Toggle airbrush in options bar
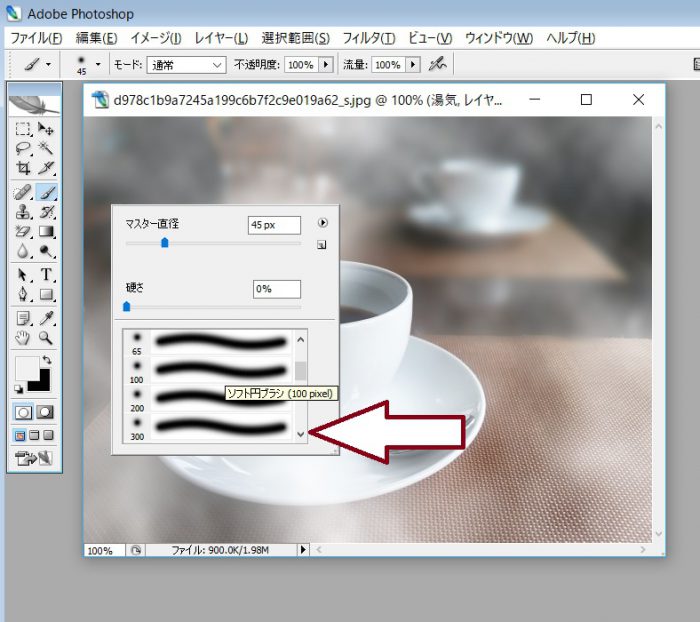700x622 pixels. coord(438,65)
